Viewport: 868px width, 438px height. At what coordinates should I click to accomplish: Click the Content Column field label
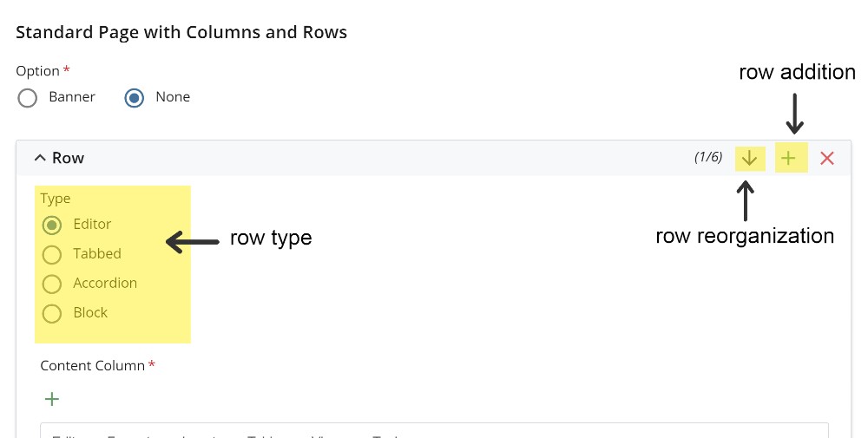[x=93, y=366]
